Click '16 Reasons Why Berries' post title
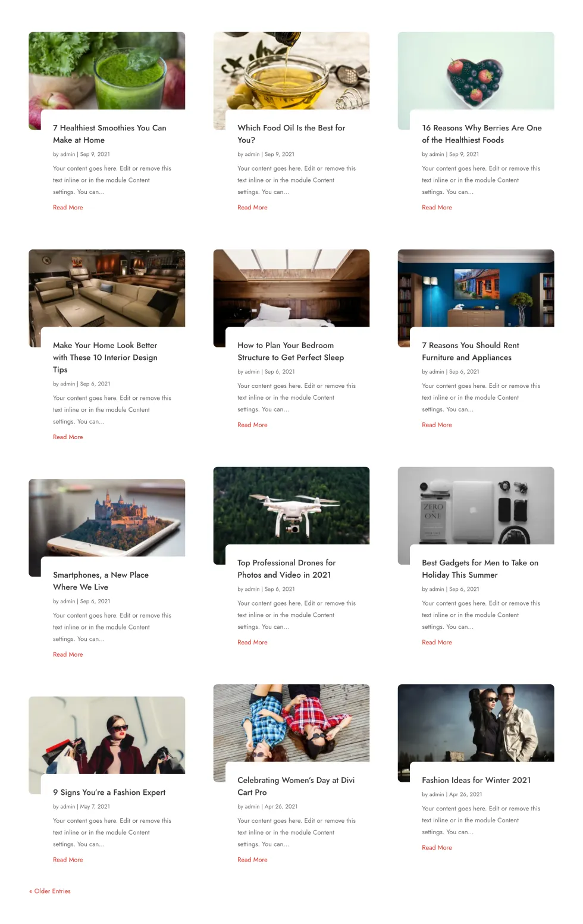 click(x=482, y=134)
